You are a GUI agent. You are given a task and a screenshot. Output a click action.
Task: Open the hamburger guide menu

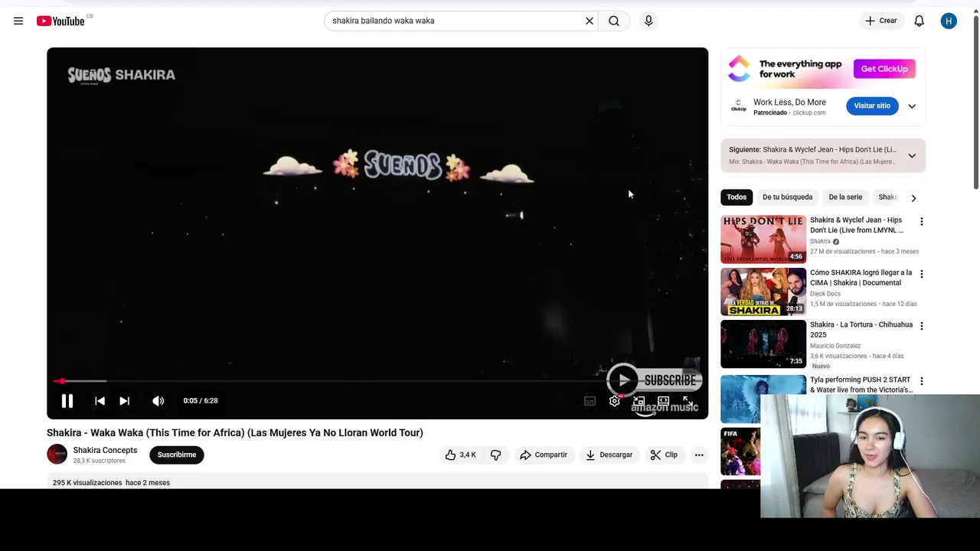[18, 21]
